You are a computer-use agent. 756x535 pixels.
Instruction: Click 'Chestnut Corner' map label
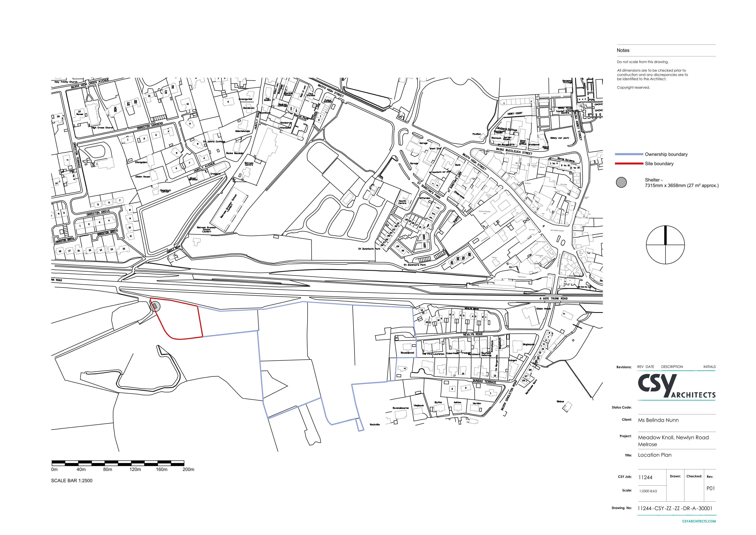point(165,190)
